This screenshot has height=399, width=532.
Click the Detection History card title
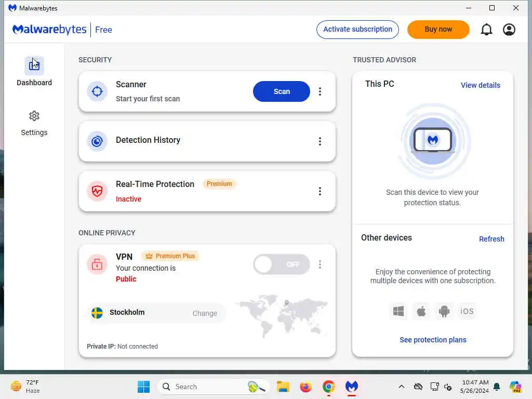[148, 140]
